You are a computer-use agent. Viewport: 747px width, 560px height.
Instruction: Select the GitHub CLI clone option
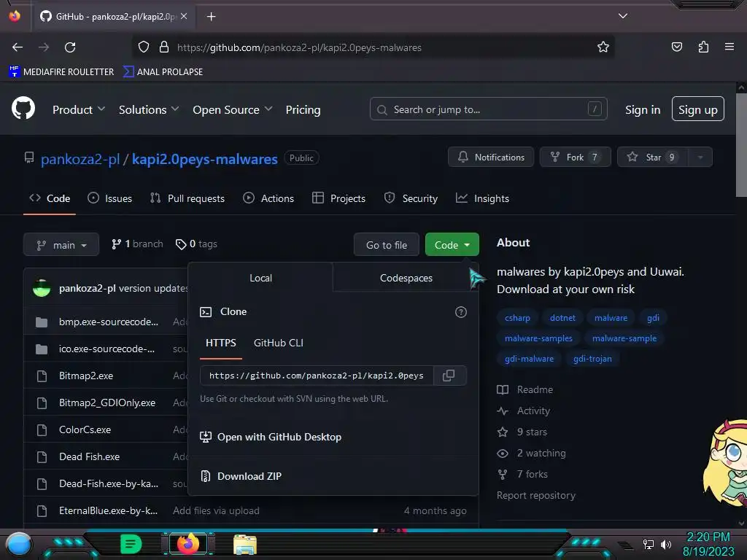click(x=278, y=343)
